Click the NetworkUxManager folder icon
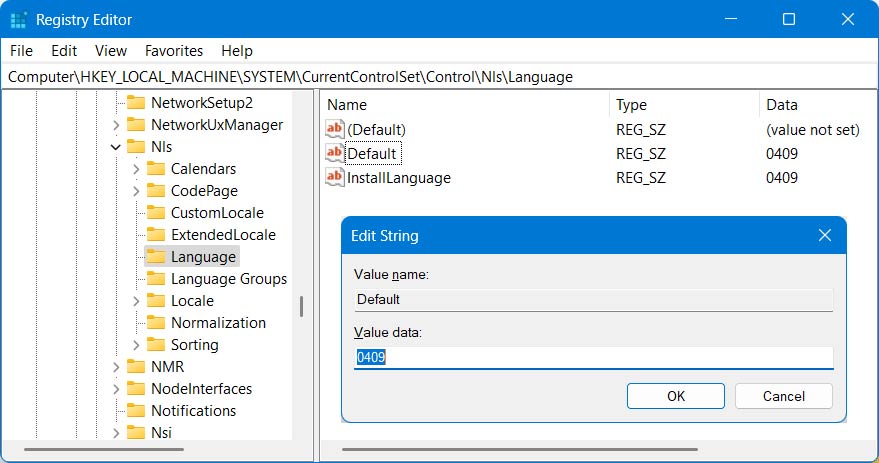This screenshot has height=463, width=879. (136, 124)
